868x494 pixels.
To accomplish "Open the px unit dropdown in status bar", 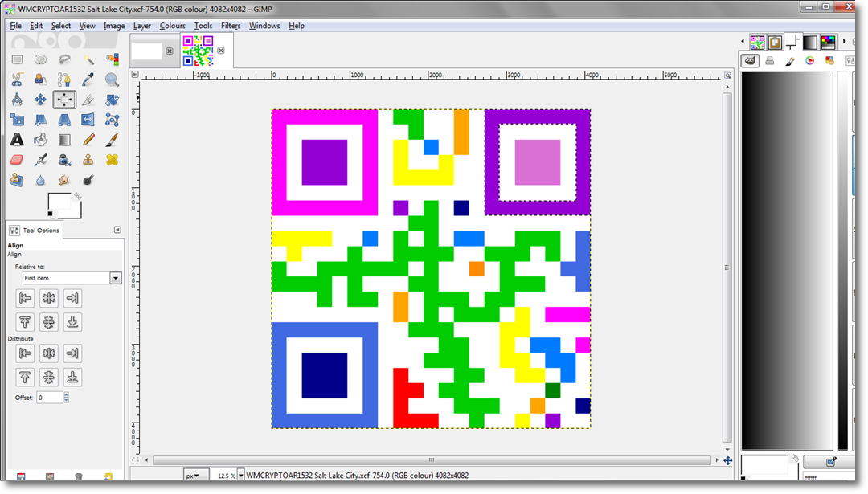I will pyautogui.click(x=195, y=476).
